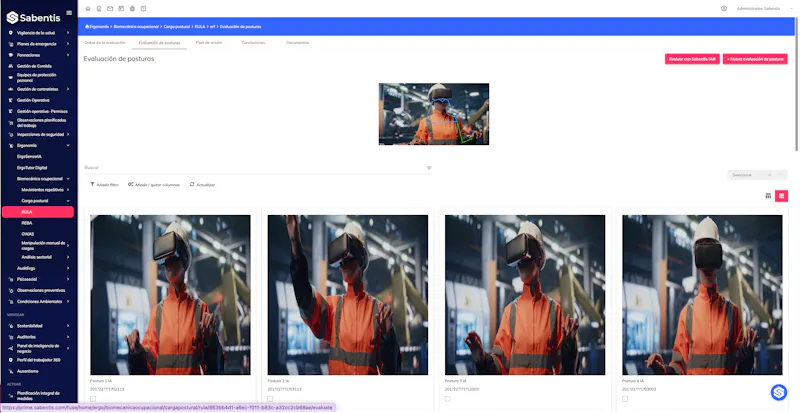Image resolution: width=800 pixels, height=413 pixels.
Task: Click the search filter funnel icon
Action: (x=429, y=168)
